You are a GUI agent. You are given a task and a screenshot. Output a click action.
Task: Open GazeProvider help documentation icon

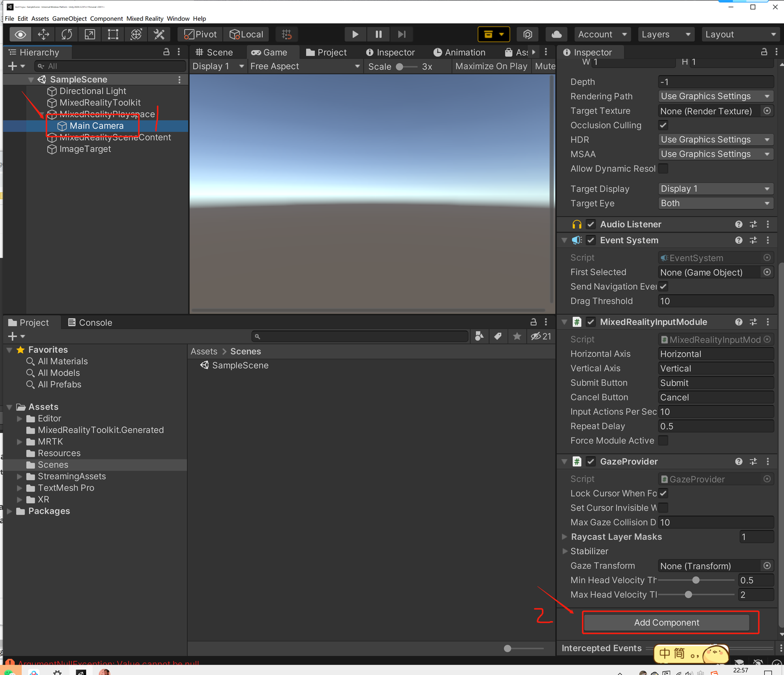coord(739,461)
